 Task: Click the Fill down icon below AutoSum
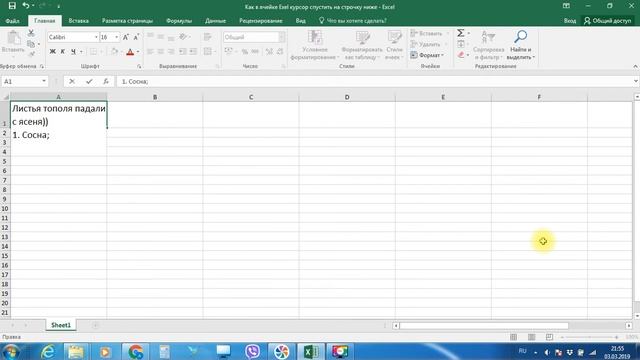coord(461,44)
